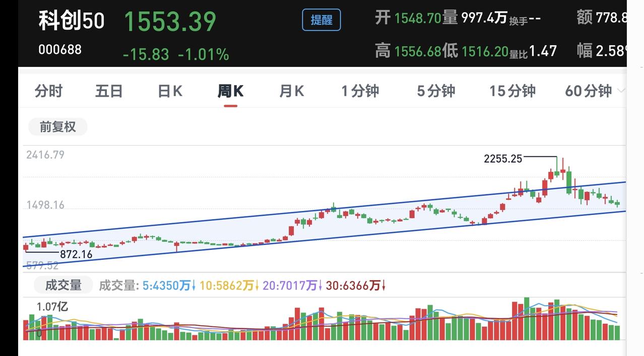Open the 成交量 indicator selector

point(63,286)
